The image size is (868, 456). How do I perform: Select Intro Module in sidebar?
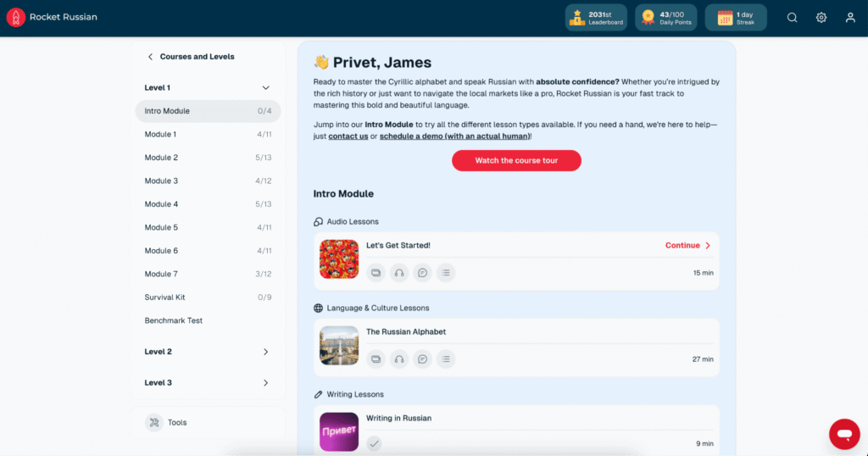click(208, 111)
